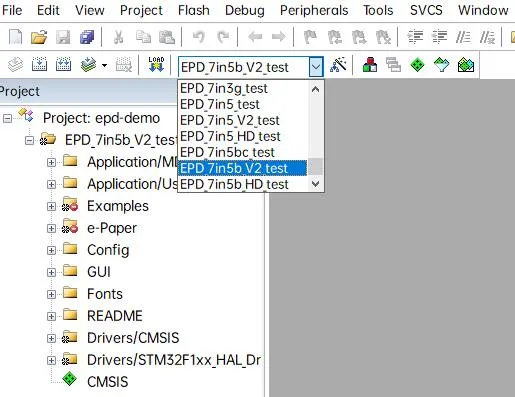This screenshot has width=515, height=397.
Task: Expand the Examples group
Action: [51, 206]
